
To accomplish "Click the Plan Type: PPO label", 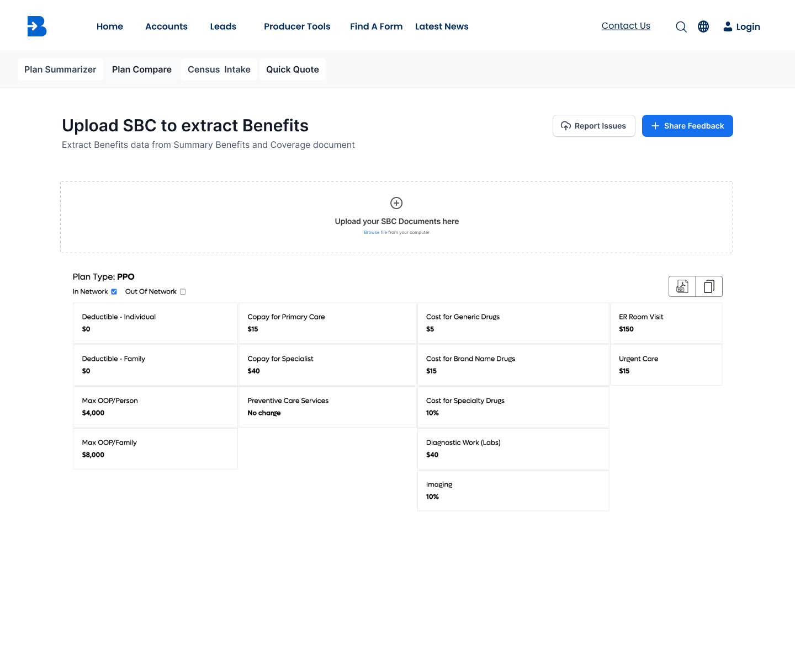I will point(104,277).
